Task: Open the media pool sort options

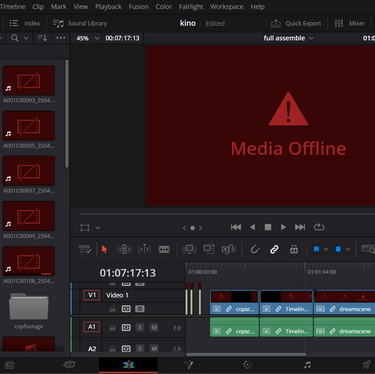Action: [x=42, y=38]
